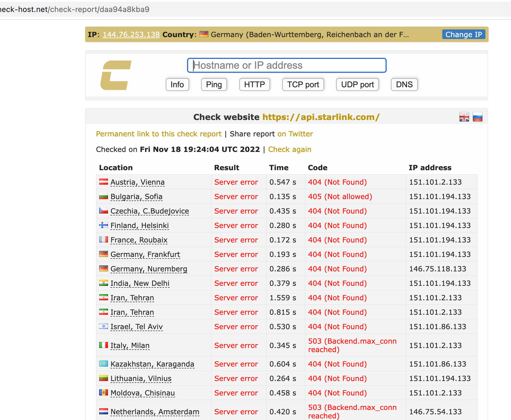Click the Israel flag icon
511x420 pixels.
(x=103, y=326)
